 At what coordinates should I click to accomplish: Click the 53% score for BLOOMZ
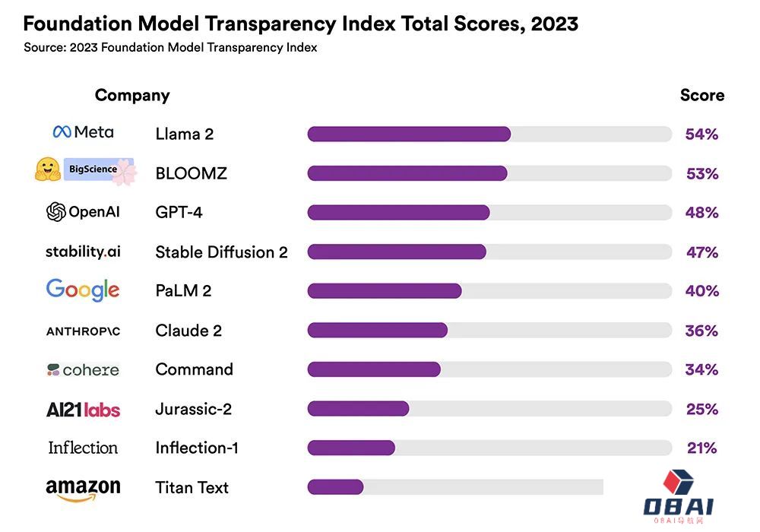[x=701, y=174]
